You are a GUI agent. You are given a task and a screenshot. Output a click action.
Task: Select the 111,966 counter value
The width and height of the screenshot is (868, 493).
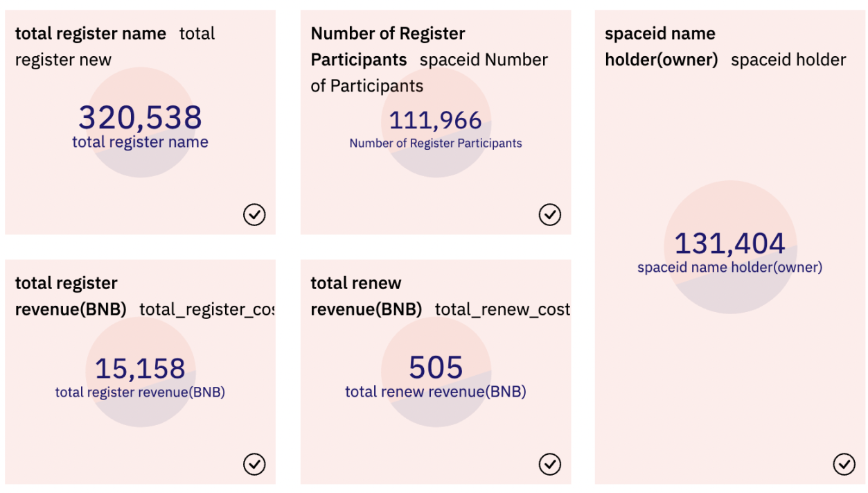click(x=435, y=121)
